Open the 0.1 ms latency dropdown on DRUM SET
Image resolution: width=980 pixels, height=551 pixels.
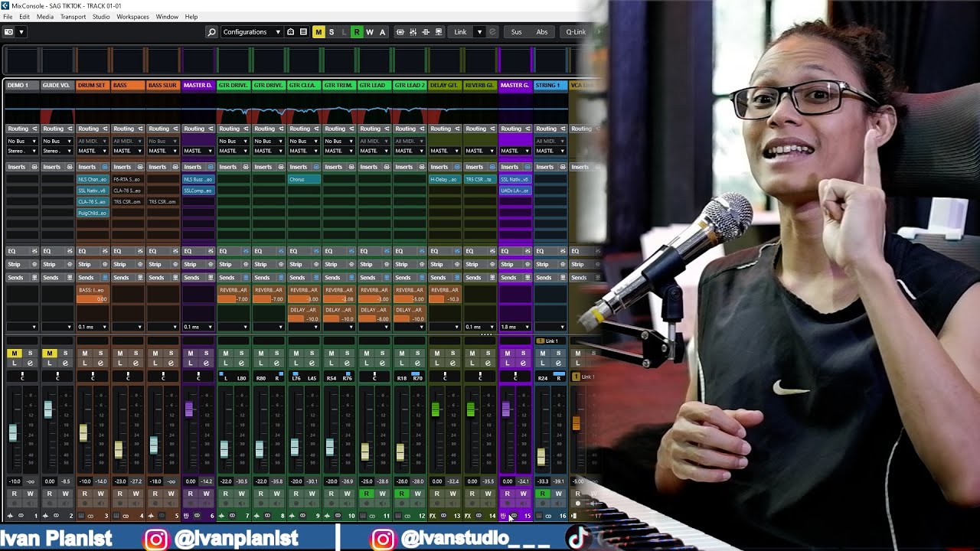(93, 327)
